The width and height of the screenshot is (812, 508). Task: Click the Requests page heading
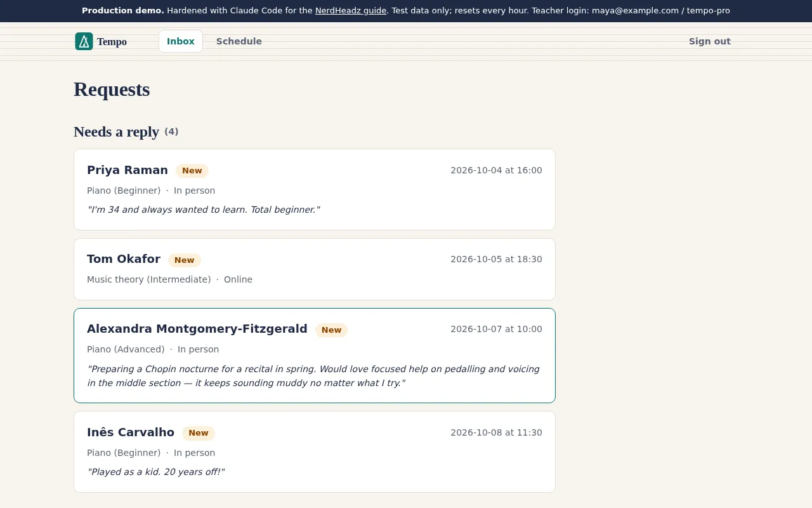click(x=112, y=90)
